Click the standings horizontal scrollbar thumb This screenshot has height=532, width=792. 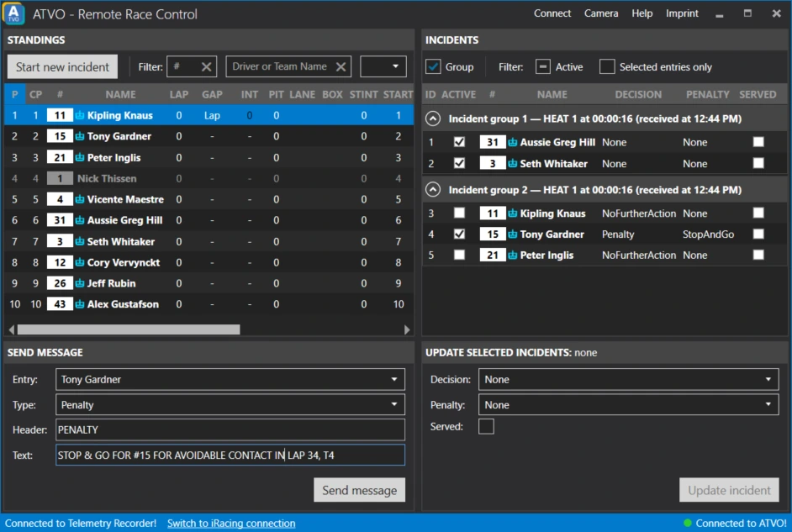pos(129,329)
